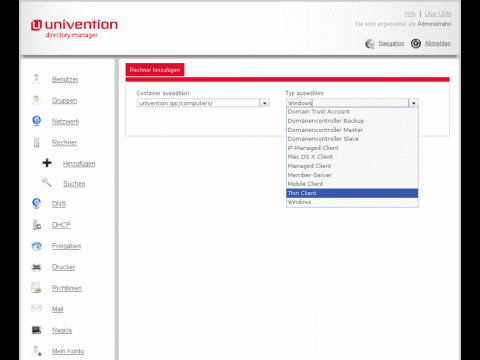The height and width of the screenshot is (360, 480).
Task: Go to Freigaben link
Action: pos(66,246)
